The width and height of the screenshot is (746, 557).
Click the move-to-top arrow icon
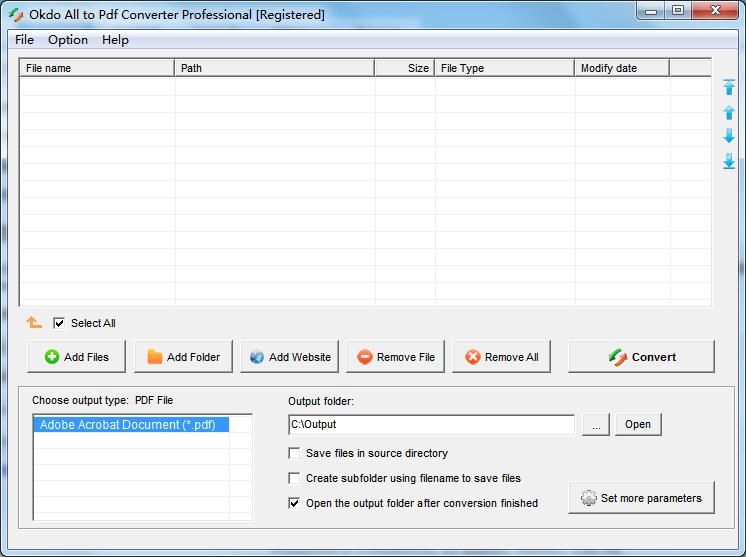(729, 87)
